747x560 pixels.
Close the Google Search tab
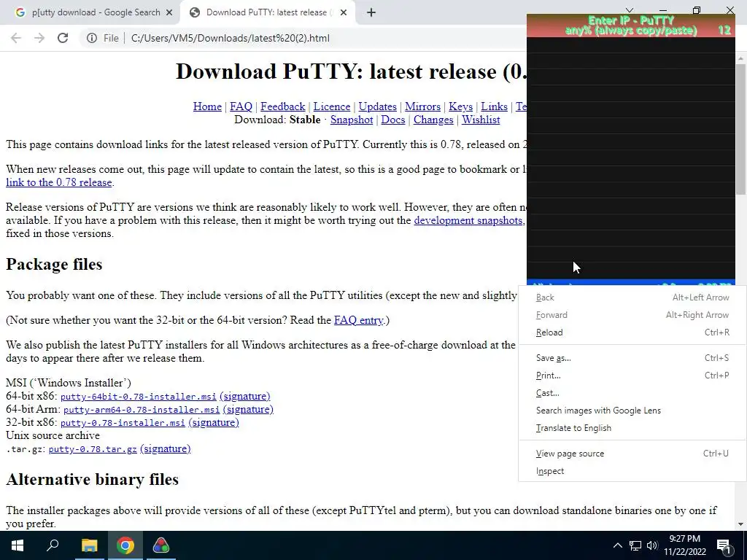(169, 13)
